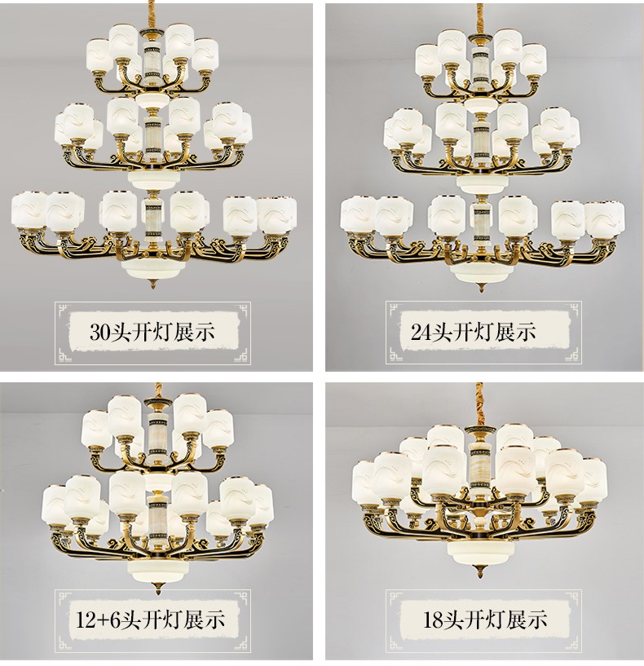644x666 pixels.
Task: Click the gold chain above 30-head chandelier
Action: [x=152, y=15]
